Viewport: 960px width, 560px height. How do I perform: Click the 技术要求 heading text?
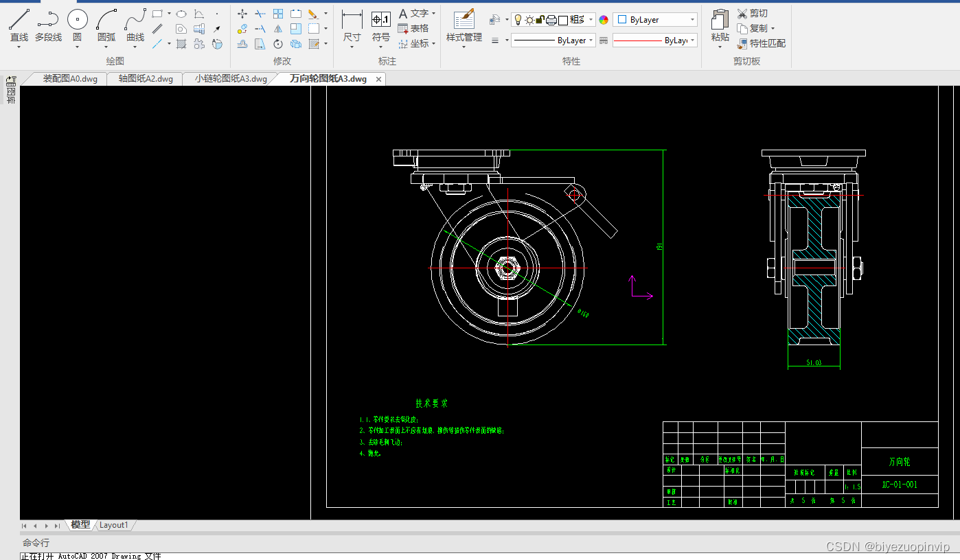[431, 404]
